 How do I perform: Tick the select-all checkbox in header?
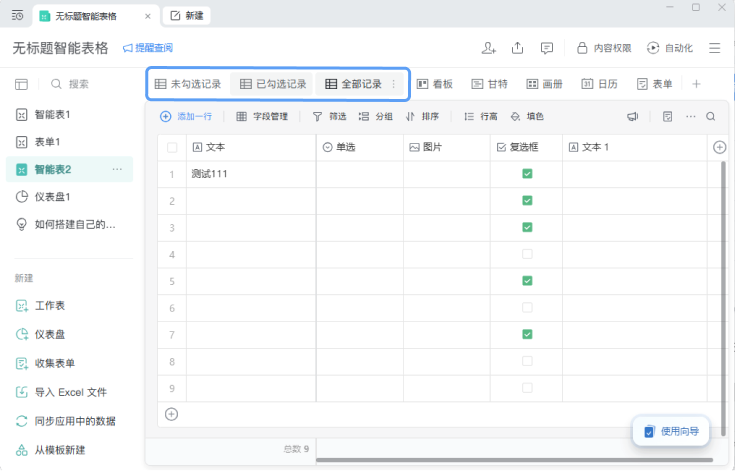coord(172,148)
